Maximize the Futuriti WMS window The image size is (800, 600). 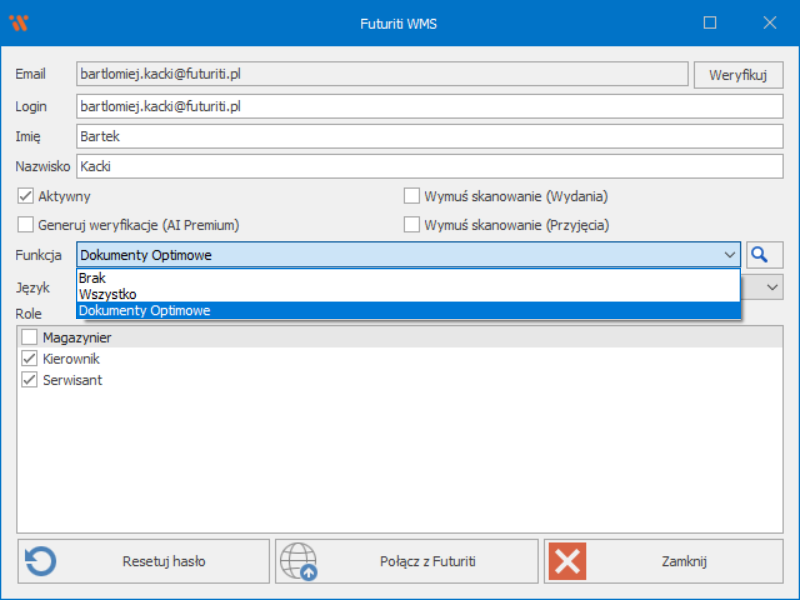point(710,22)
